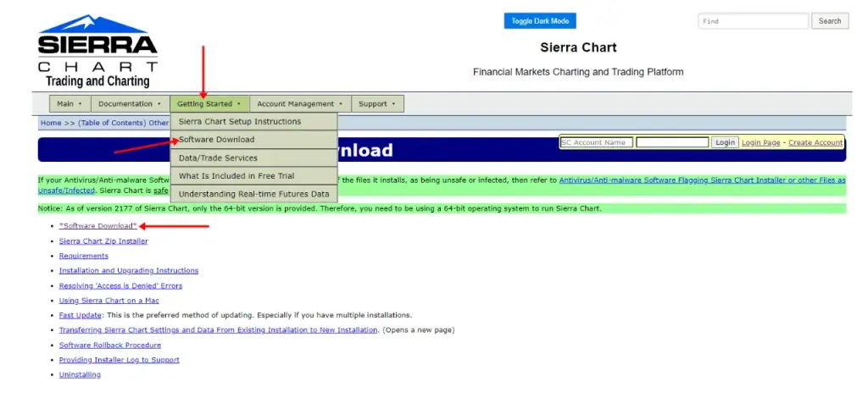Open the Software Rollback Procedure link
868x398 pixels.
110,345
